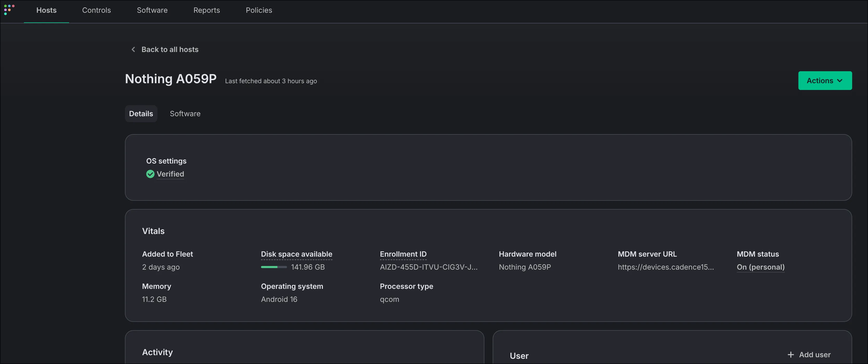Click the green Verified checkmark icon
This screenshot has width=868, height=364.
click(150, 174)
